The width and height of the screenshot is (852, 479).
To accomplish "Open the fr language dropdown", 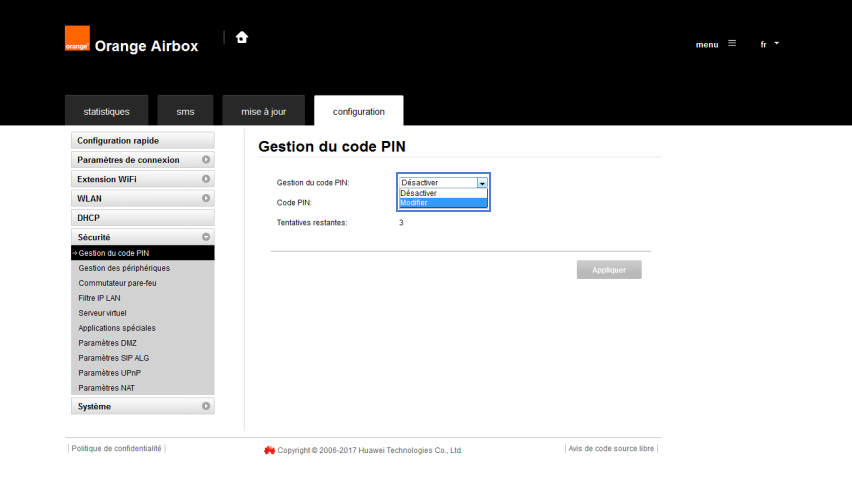I will (769, 44).
